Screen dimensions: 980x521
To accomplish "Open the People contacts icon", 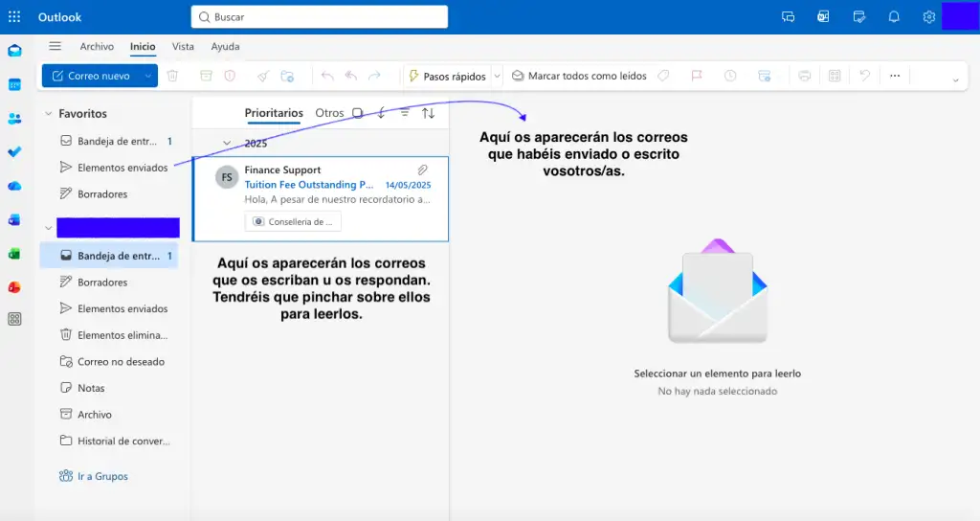I will pyautogui.click(x=14, y=119).
